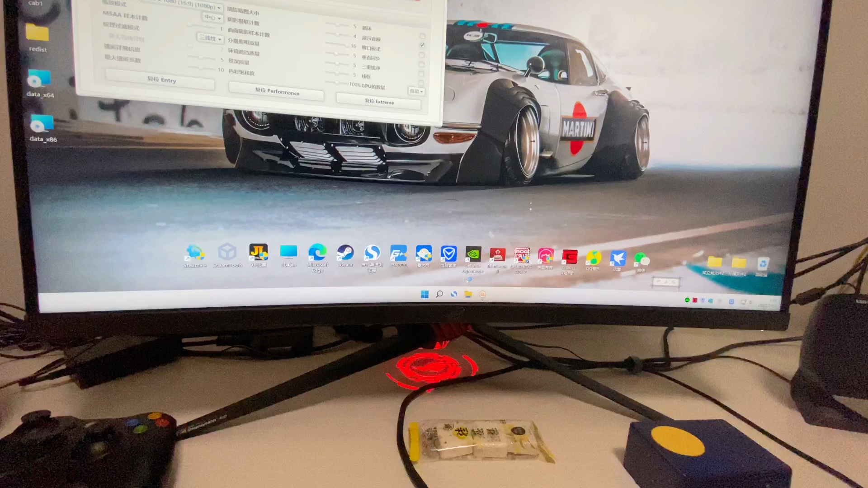Apply 预设 Extreme settings
The width and height of the screenshot is (868, 488).
(x=379, y=101)
